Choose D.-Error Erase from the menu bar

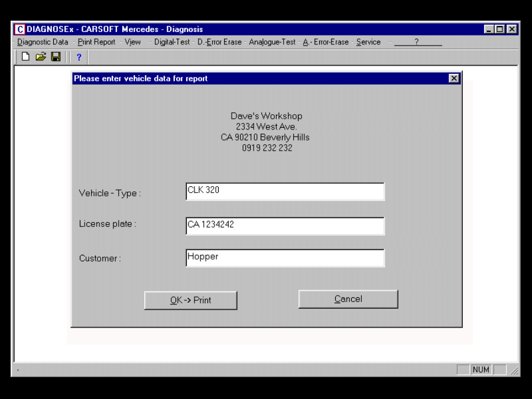[219, 42]
